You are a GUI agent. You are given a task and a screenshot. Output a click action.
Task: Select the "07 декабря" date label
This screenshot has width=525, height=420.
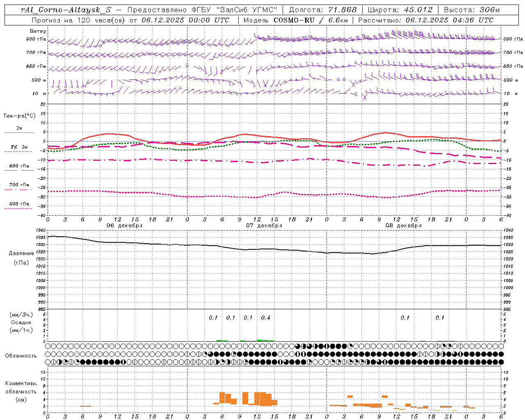(264, 226)
